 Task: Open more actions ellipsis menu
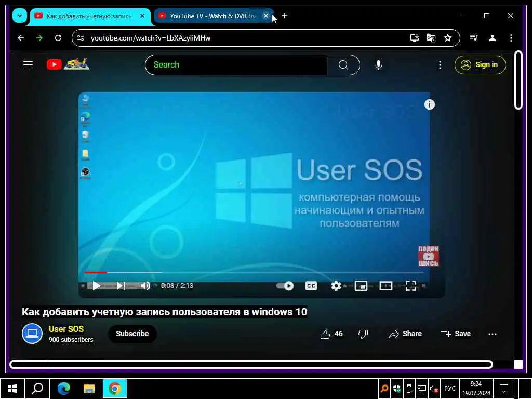(x=493, y=334)
